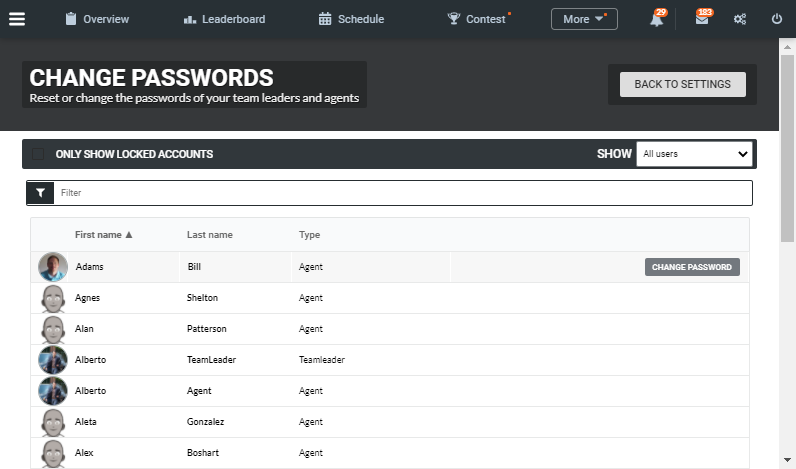This screenshot has height=469, width=796.
Task: Expand the More menu
Action: (x=584, y=19)
